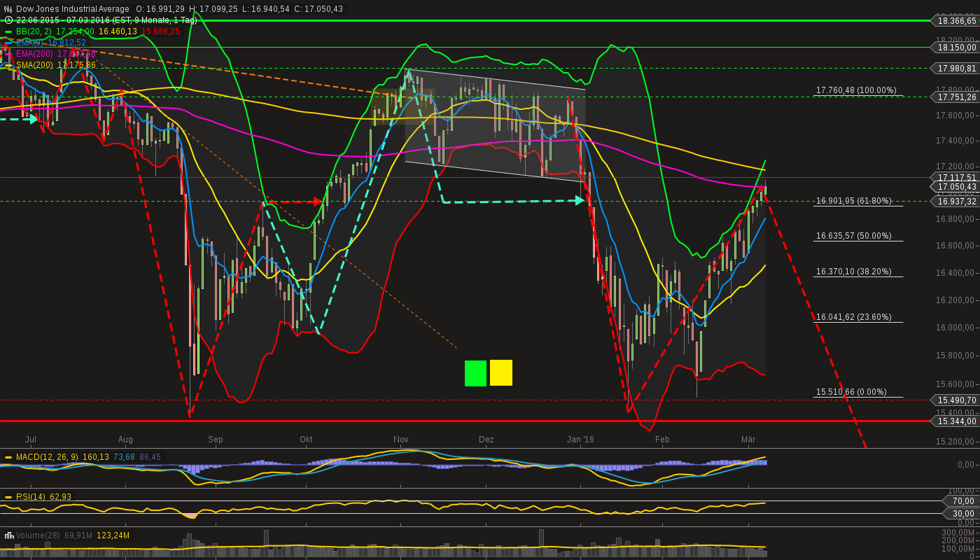Click the Bollinger middle band value 16.460,13
Image resolution: width=980 pixels, height=560 pixels.
click(118, 31)
